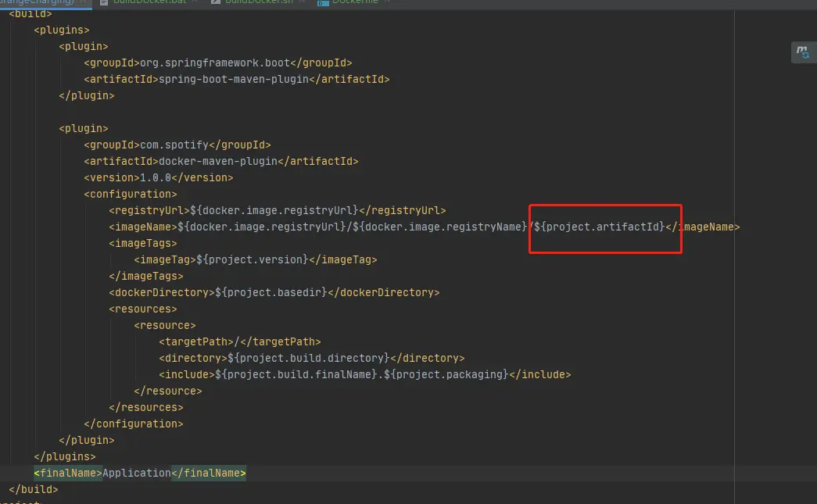Screen dimensions: 817x504
Task: Click the <imageTags> opening tag
Action: [x=143, y=243]
